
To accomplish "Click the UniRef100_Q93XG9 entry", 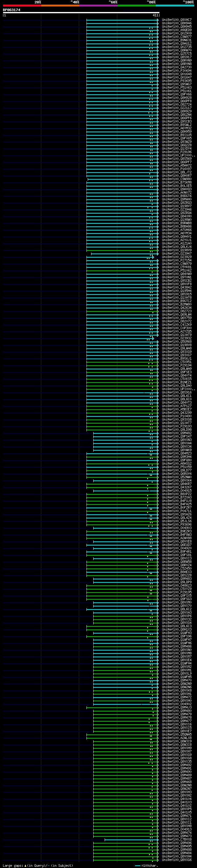I will click(177, 352).
